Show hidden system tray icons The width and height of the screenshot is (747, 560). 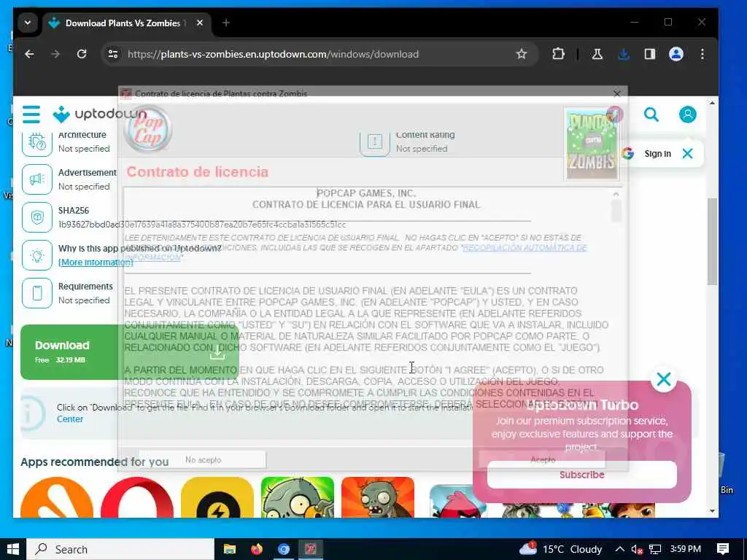619,549
